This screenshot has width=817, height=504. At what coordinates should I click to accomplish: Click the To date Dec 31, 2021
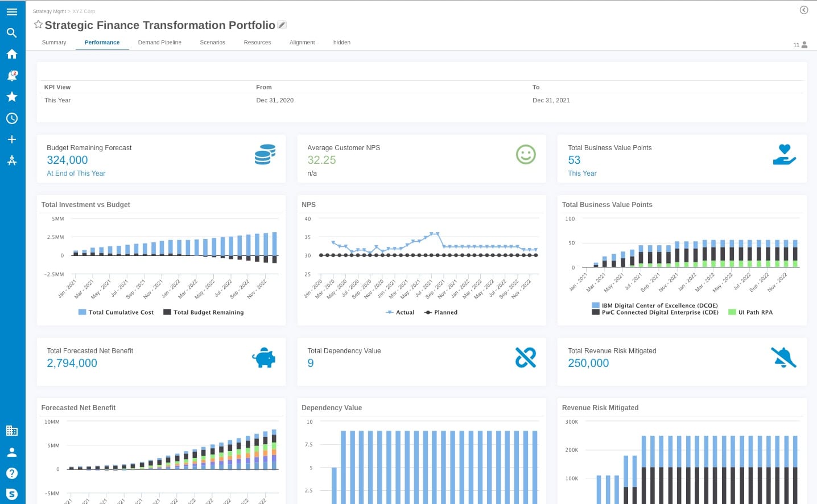coord(551,101)
